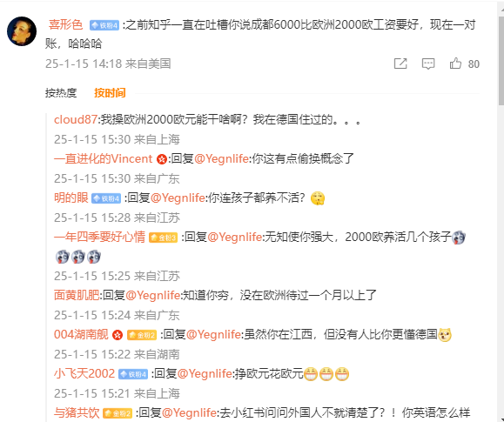Click the 金粉2 badge beside 与猪共饮
Image resolution: width=504 pixels, height=422 pixels.
click(x=118, y=413)
